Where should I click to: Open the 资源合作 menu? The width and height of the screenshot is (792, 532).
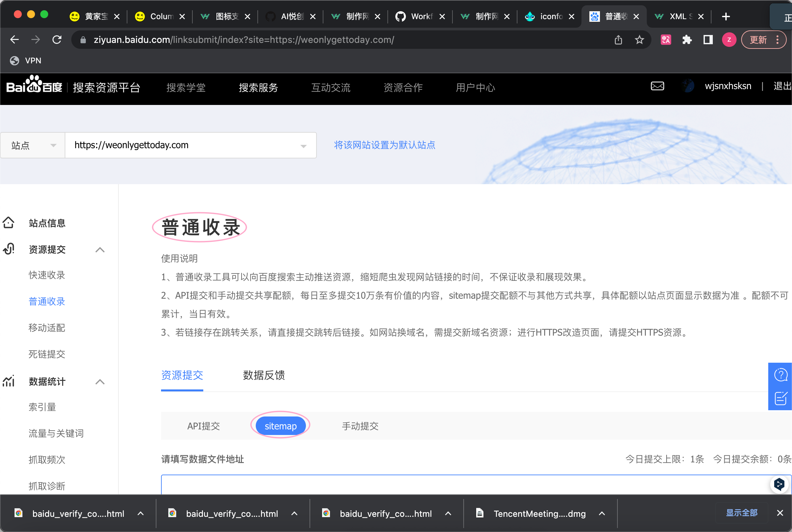[403, 87]
